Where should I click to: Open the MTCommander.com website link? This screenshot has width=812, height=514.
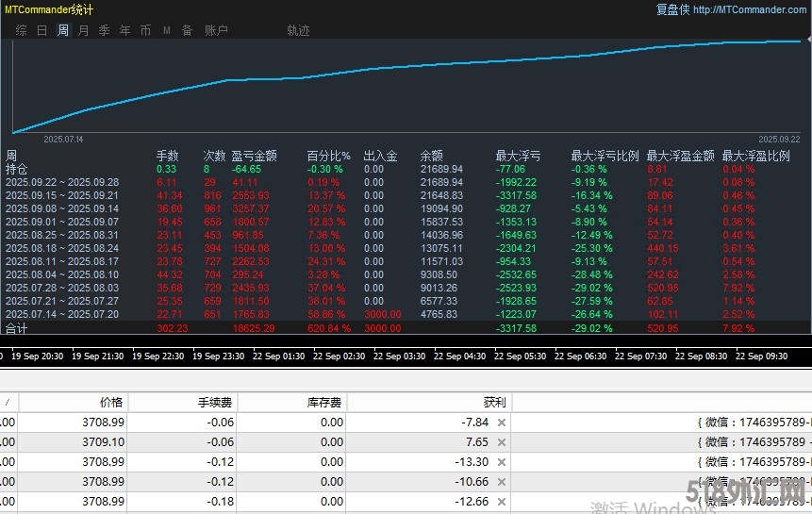[x=751, y=9]
